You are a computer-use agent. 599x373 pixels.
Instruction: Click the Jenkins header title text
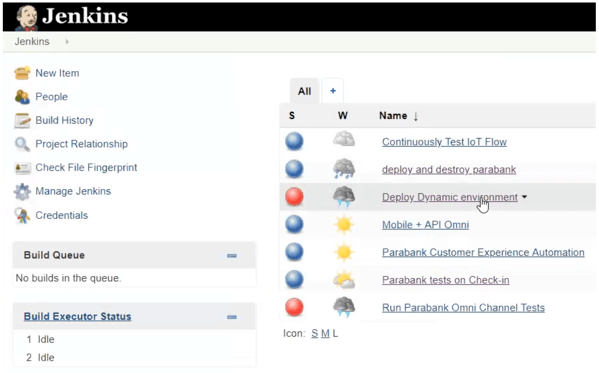[85, 16]
